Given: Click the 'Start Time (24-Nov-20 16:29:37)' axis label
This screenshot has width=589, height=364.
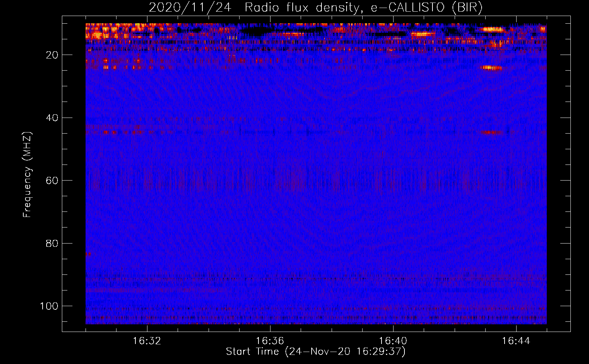Looking at the screenshot, I should point(316,352).
